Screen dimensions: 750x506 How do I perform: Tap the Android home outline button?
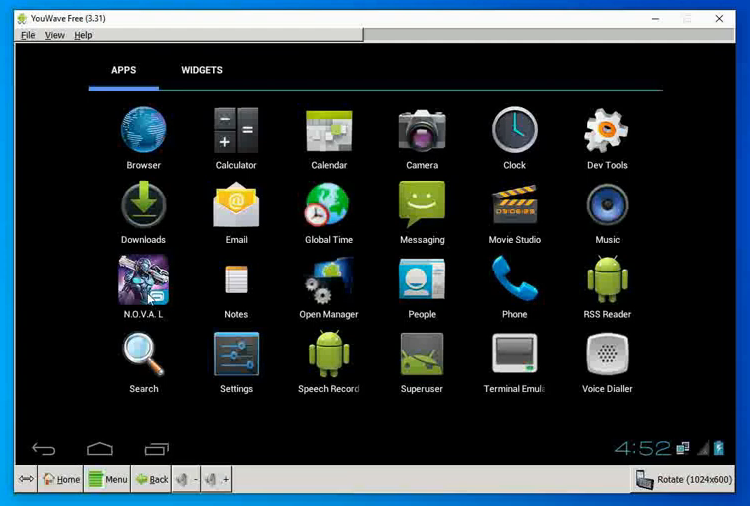[x=100, y=449]
